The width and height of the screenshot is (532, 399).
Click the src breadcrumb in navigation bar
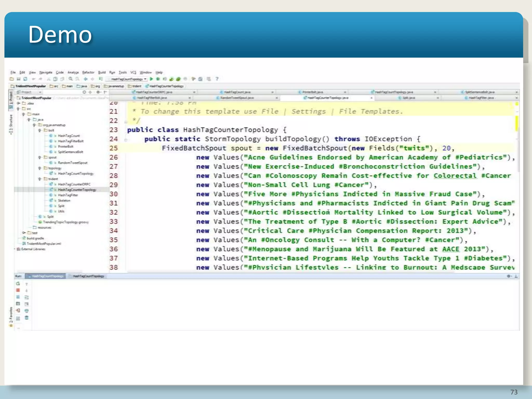(54, 86)
